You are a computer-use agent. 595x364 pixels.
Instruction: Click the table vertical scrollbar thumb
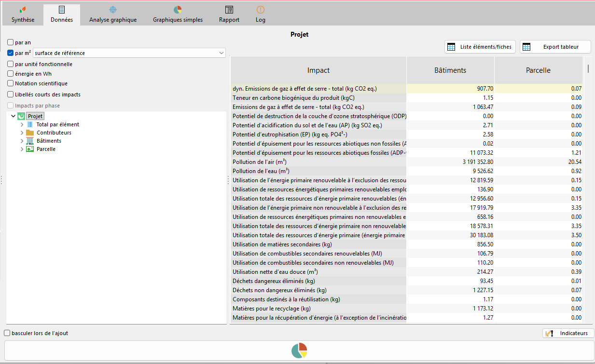pos(588,68)
